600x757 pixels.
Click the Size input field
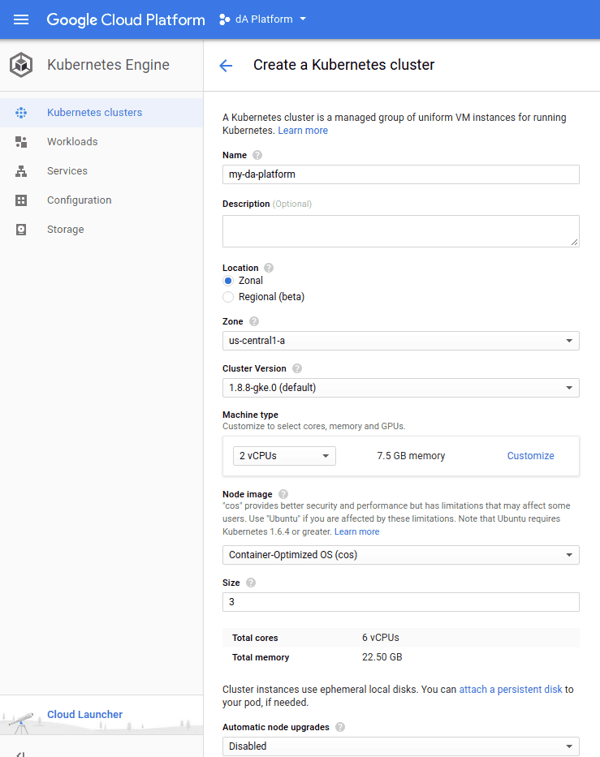pyautogui.click(x=401, y=602)
